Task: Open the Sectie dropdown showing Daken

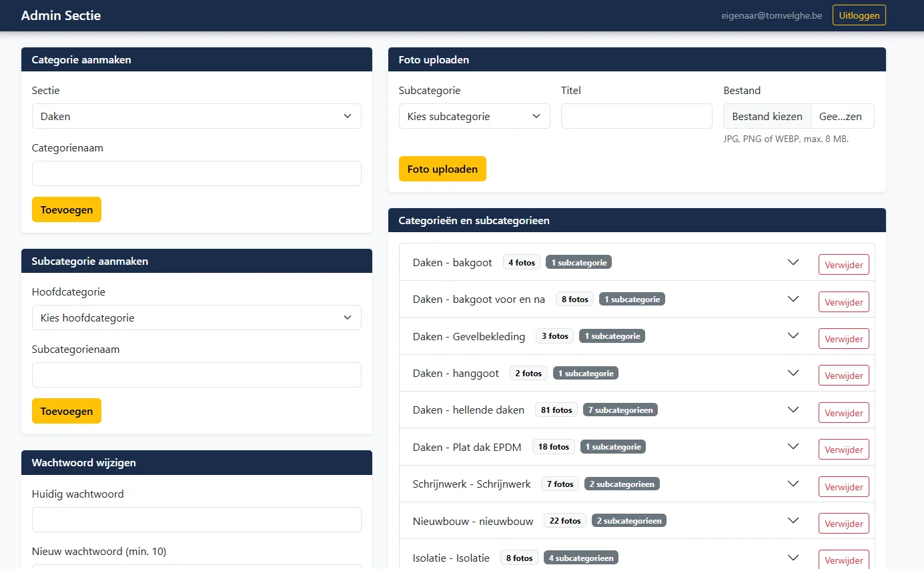Action: tap(197, 116)
